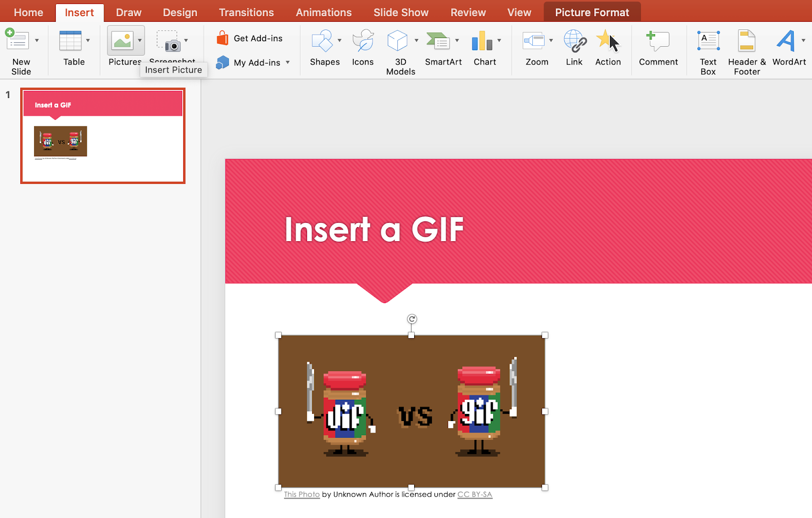The width and height of the screenshot is (812, 518).
Task: Click the My Add-ins button
Action: (248, 62)
